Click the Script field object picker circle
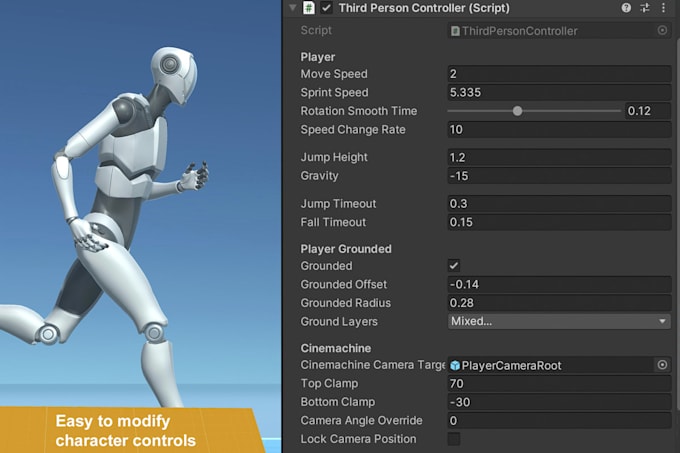 tap(662, 31)
